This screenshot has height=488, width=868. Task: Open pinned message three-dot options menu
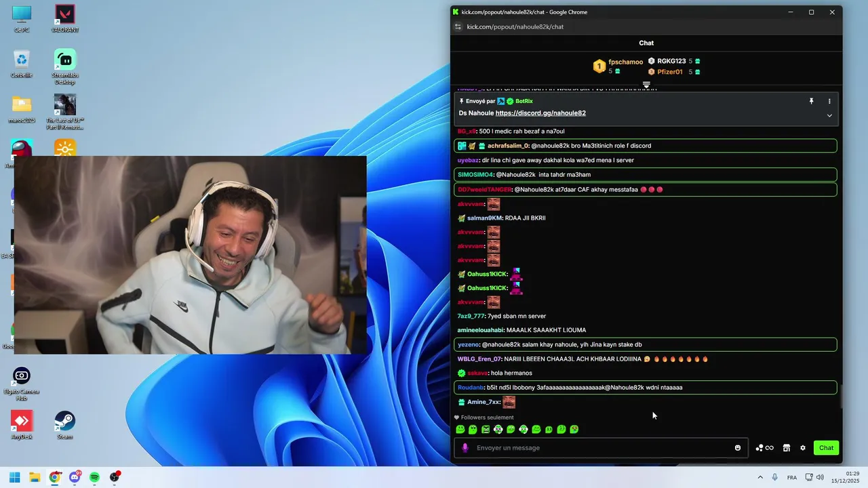coord(829,101)
